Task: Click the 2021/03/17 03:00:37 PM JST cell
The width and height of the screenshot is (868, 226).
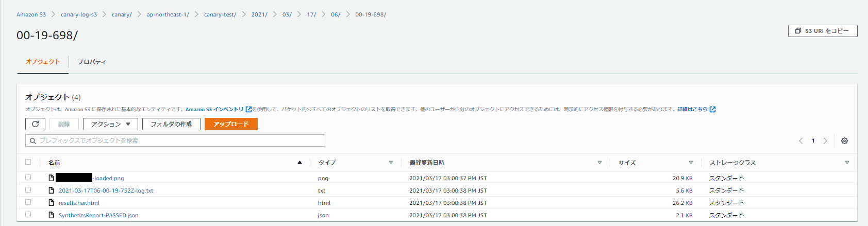Action: click(x=448, y=178)
